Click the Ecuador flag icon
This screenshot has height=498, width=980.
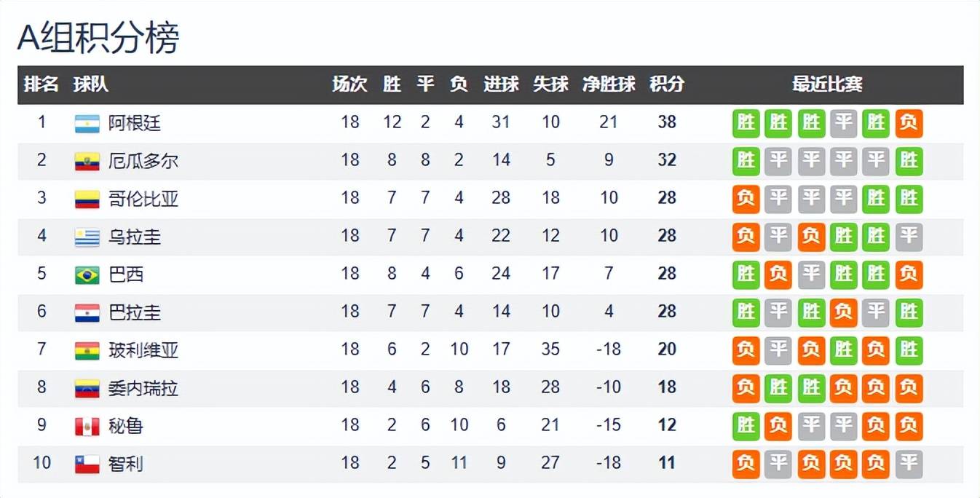click(87, 161)
